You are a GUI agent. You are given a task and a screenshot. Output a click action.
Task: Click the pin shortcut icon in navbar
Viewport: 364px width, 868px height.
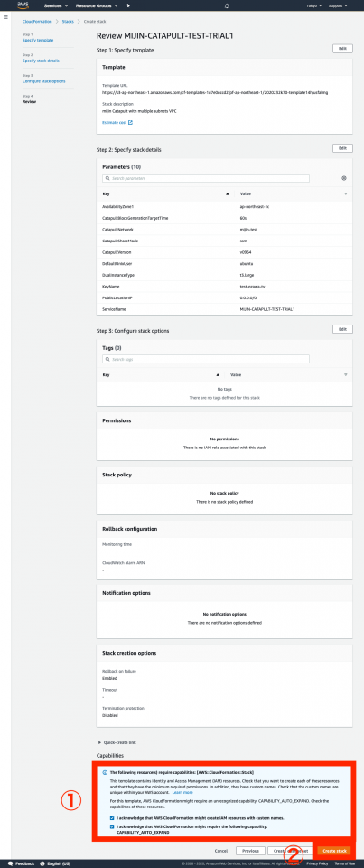128,5
